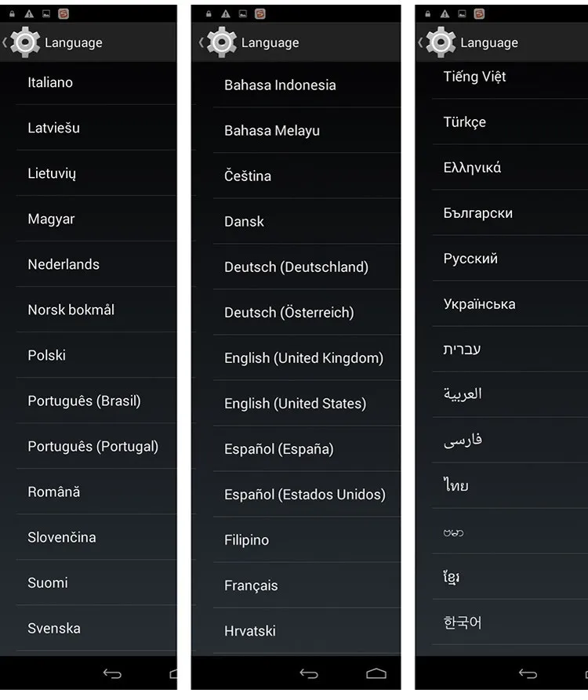Pick Deutsch (Österreich) language option
Image resolution: width=588 pixels, height=700 pixels.
pyautogui.click(x=289, y=313)
